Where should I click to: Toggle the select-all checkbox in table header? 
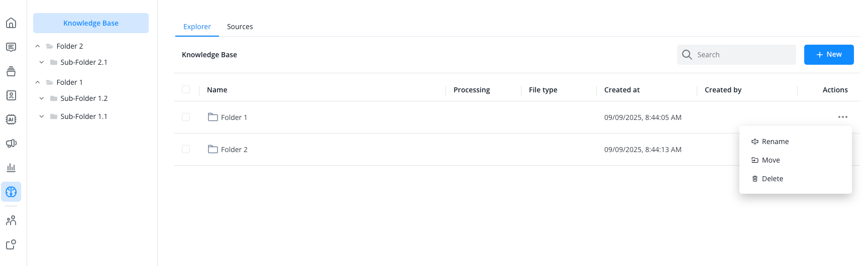(186, 89)
